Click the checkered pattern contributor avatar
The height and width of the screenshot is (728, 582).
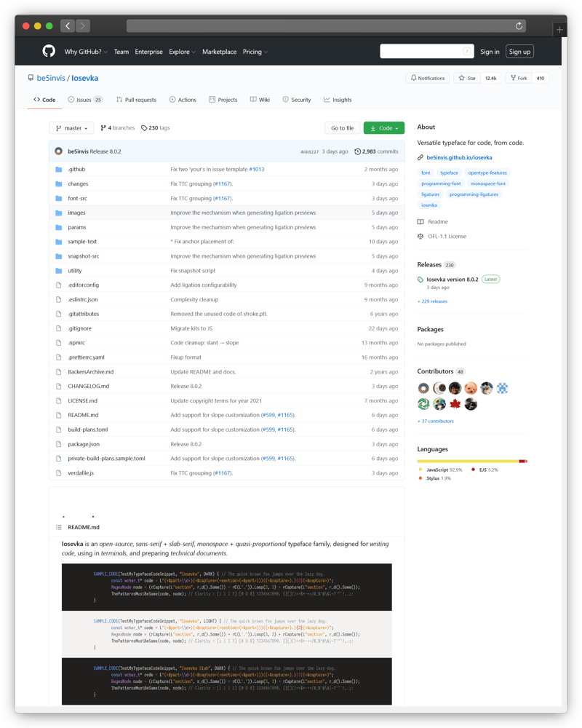point(502,388)
